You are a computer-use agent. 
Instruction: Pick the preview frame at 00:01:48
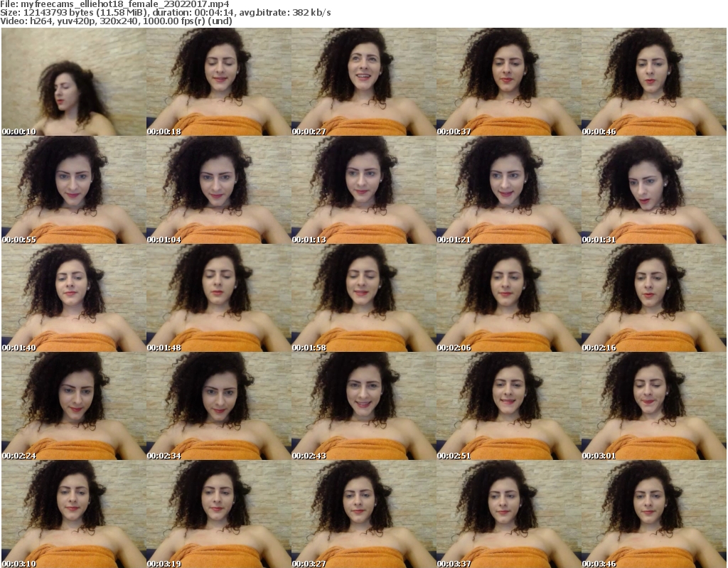219,298
